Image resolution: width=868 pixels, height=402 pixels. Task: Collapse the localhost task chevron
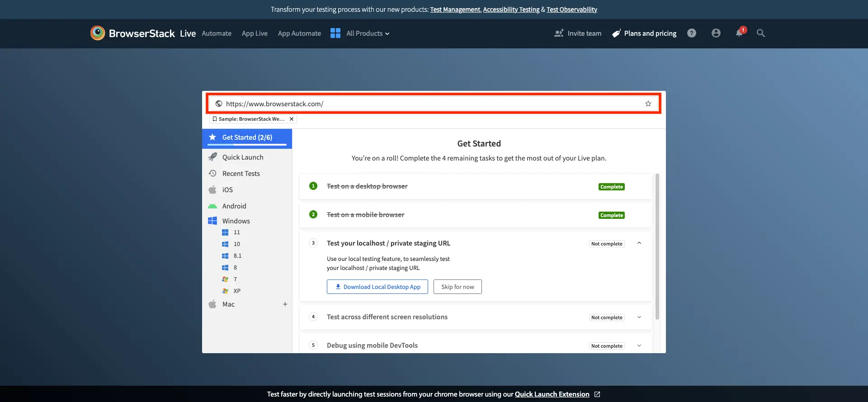tap(639, 243)
